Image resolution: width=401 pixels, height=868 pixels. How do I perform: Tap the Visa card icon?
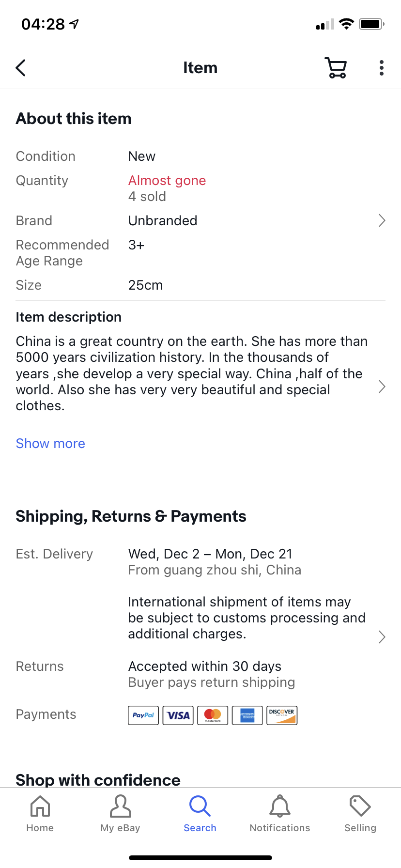coord(178,715)
